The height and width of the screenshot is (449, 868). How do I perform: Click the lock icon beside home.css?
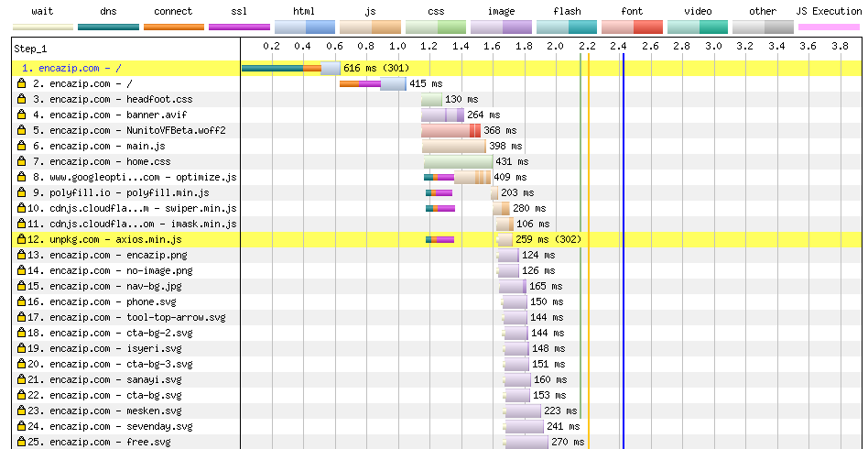pyautogui.click(x=22, y=162)
